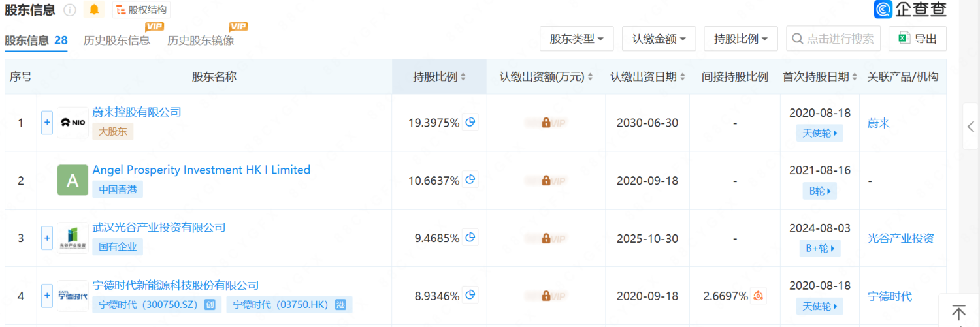
Task: Click the NIO company logo
Action: pyautogui.click(x=73, y=123)
